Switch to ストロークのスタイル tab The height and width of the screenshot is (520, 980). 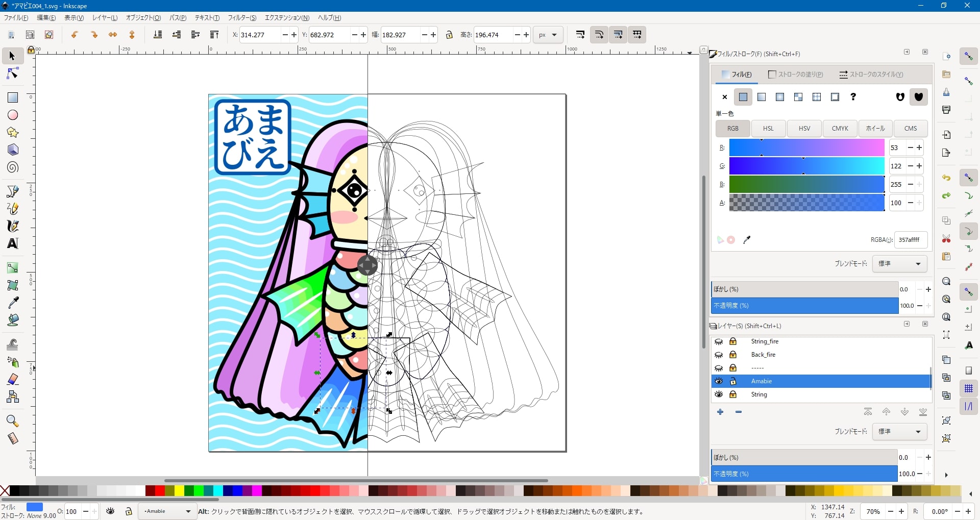[x=871, y=75]
